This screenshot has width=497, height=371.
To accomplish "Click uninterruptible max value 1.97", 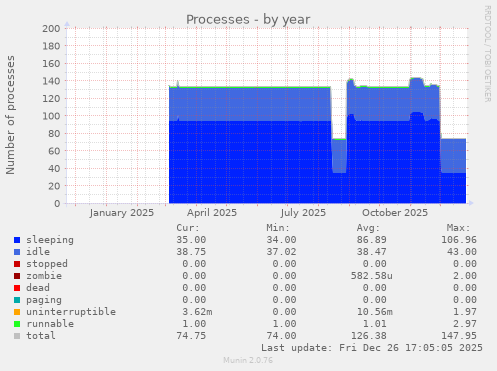I will coord(465,312).
